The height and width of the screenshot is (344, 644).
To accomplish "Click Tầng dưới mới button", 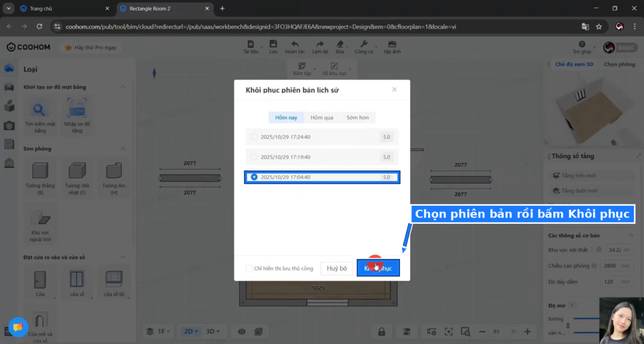I will (592, 191).
